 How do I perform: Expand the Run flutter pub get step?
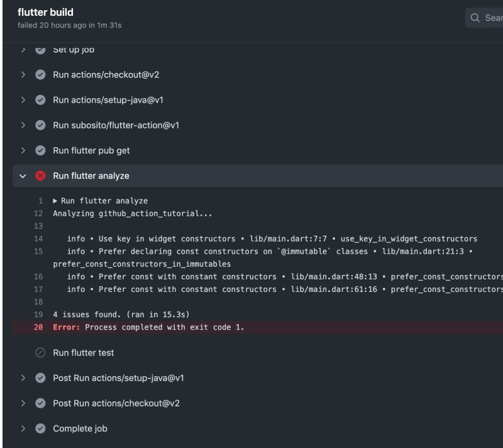(x=23, y=150)
